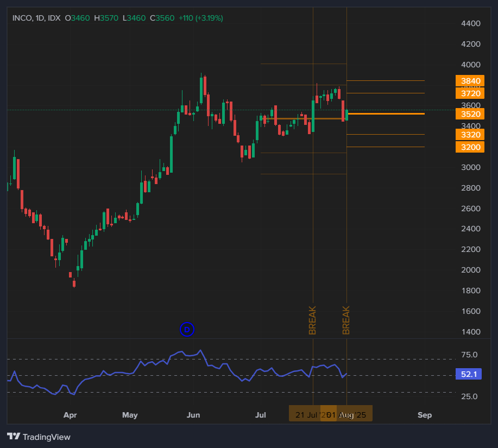Click the INCO symbol name in the legend
498x448 pixels.
pos(22,17)
